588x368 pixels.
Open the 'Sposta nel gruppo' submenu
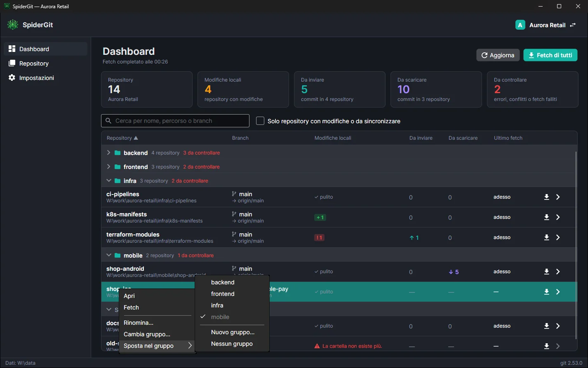point(157,346)
